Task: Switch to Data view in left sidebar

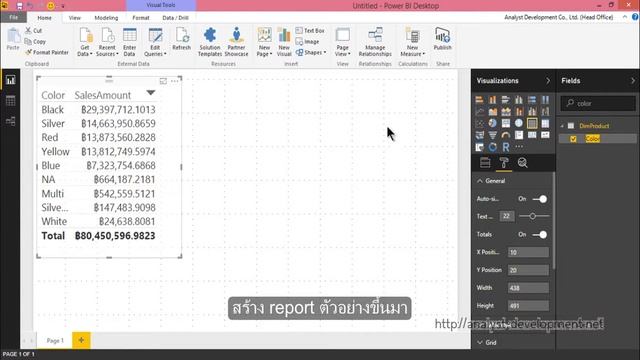Action: [10, 100]
